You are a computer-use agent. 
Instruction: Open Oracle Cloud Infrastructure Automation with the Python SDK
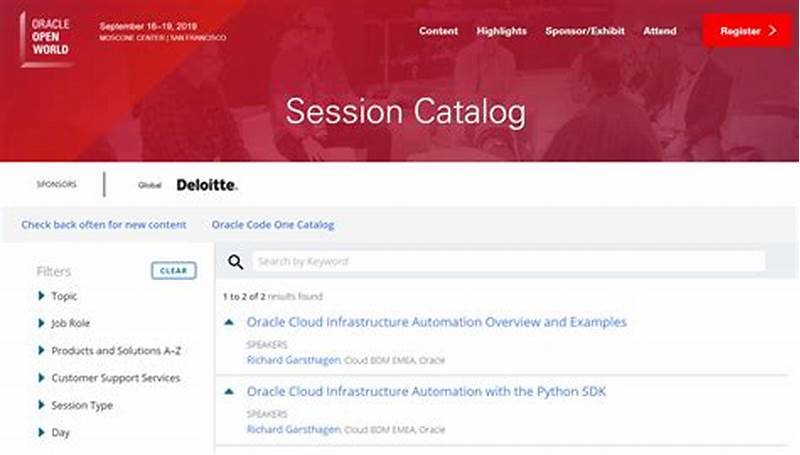(427, 391)
